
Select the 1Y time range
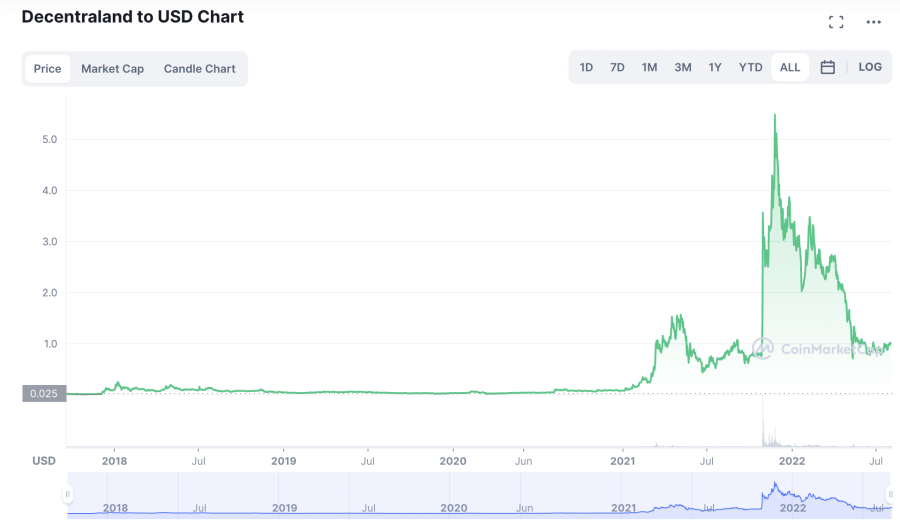(715, 67)
